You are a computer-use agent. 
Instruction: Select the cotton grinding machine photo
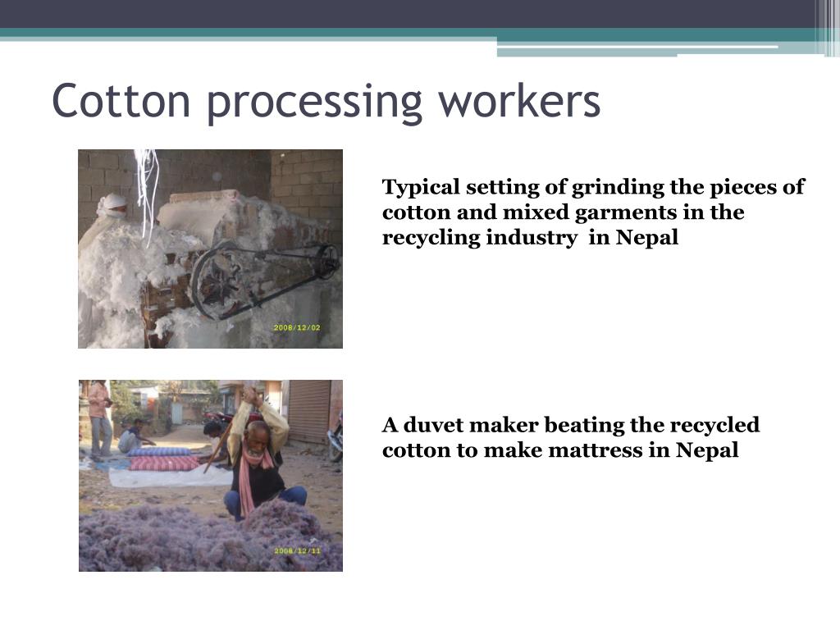pyautogui.click(x=211, y=249)
